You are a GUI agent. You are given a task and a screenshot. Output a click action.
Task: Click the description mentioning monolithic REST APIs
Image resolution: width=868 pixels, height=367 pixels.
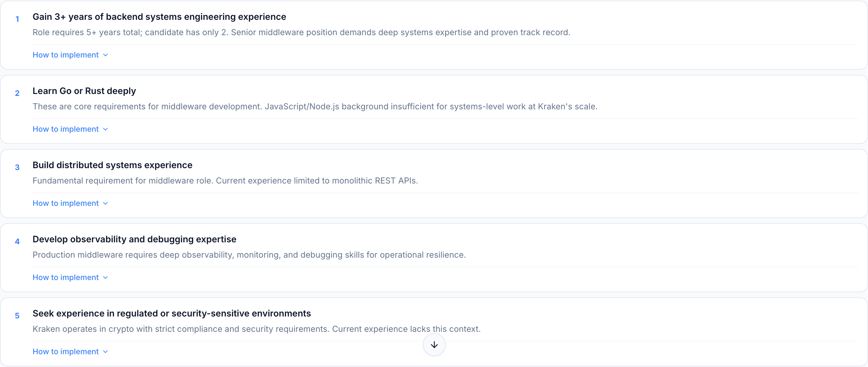(x=225, y=181)
